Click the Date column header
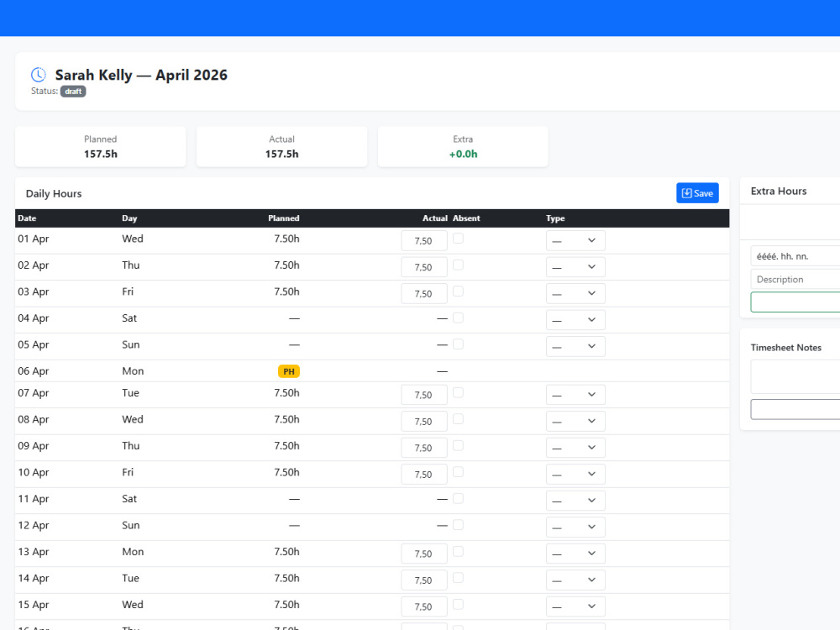This screenshot has width=840, height=630. pyautogui.click(x=27, y=218)
